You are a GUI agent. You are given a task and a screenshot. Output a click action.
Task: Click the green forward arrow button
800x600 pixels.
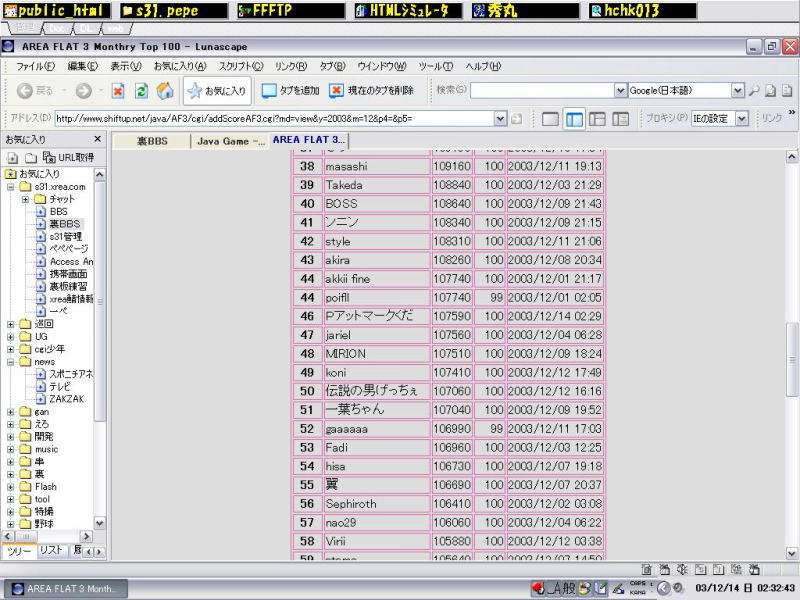84,91
